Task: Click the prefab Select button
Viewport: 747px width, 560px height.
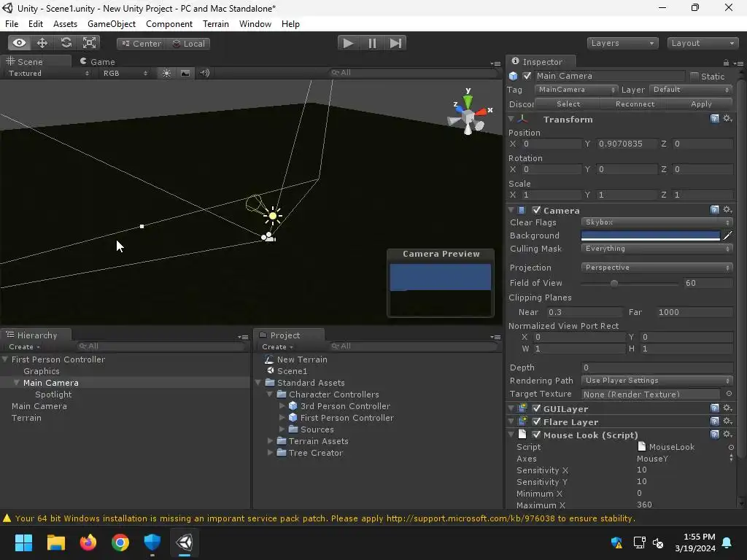Action: 568,104
